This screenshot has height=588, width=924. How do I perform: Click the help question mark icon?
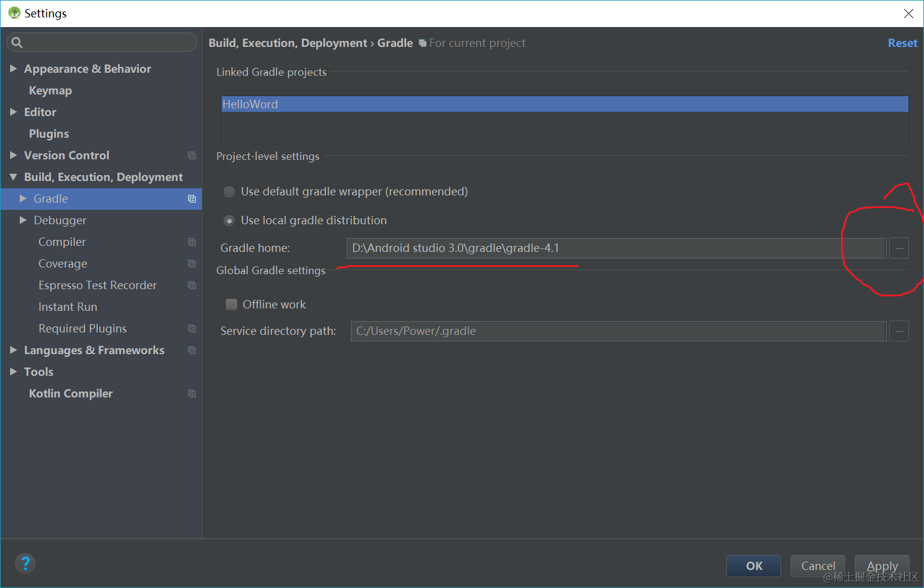[x=25, y=563]
